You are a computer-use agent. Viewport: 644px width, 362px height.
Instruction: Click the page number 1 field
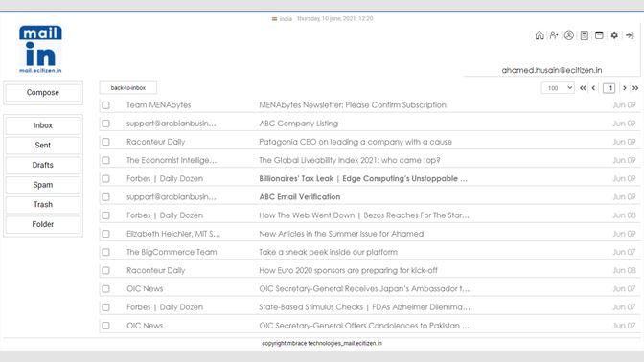coord(609,88)
